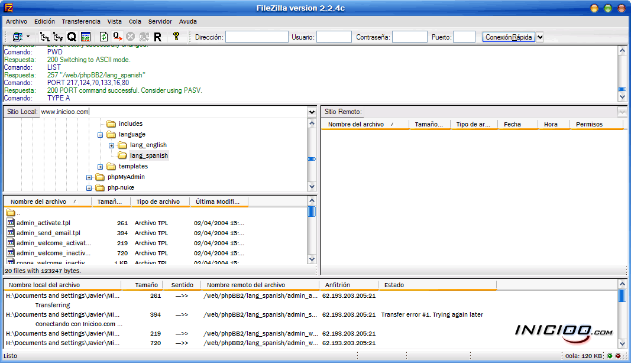Viewport: 631px width, 364px height.
Task: Sort local files by Tipo de archivo
Action: click(x=160, y=201)
